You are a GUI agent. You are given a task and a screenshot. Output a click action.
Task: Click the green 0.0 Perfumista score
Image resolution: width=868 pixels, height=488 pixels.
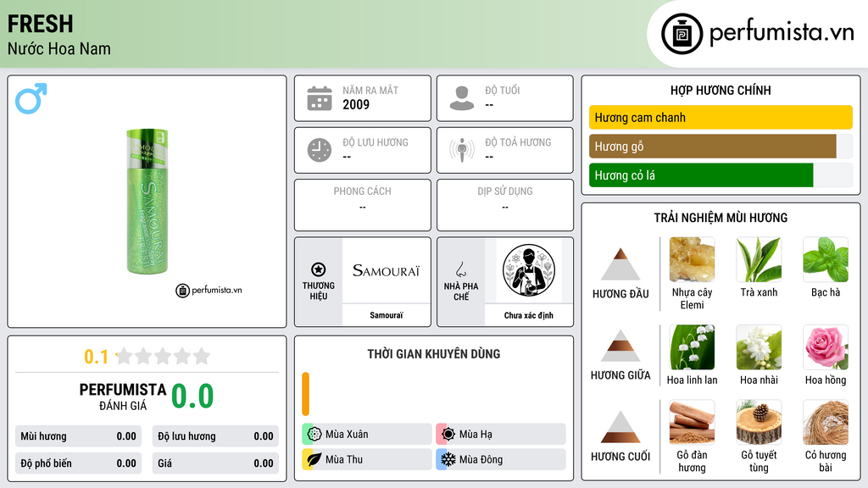(x=192, y=396)
